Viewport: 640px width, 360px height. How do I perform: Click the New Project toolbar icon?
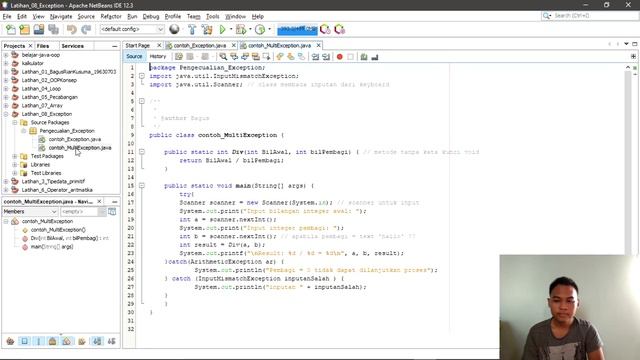pyautogui.click(x=24, y=29)
